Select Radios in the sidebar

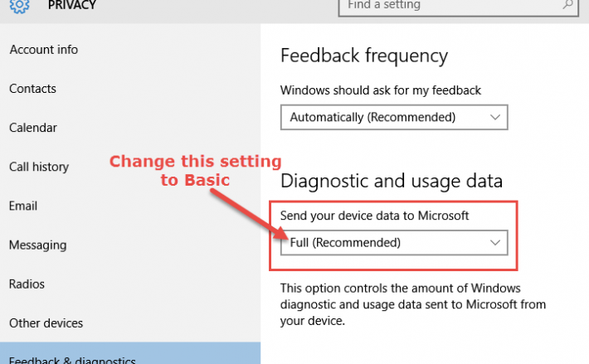[27, 284]
